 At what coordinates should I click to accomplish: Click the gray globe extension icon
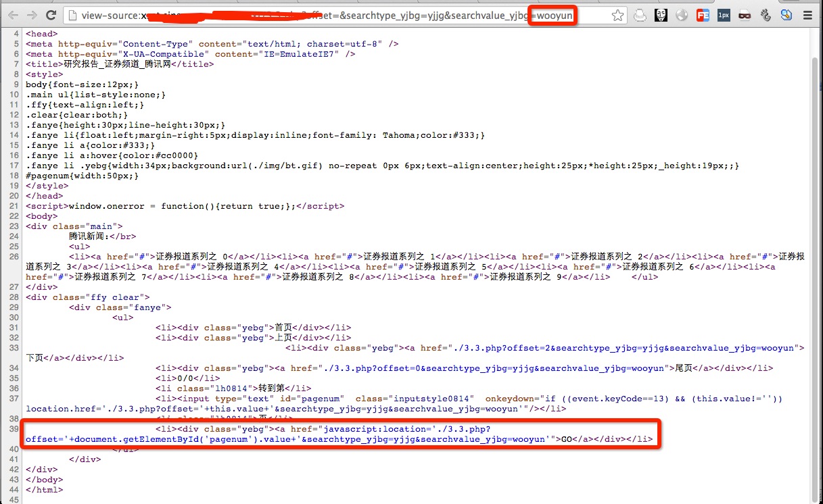click(682, 15)
